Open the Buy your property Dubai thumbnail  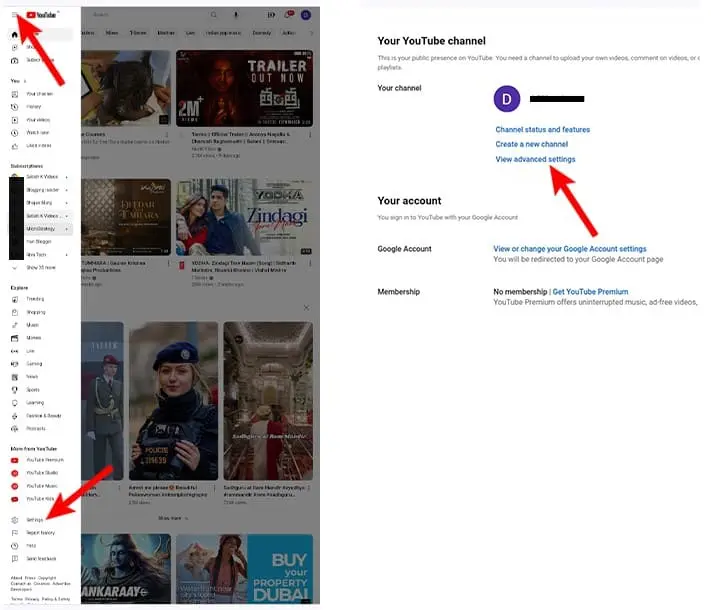point(244,569)
